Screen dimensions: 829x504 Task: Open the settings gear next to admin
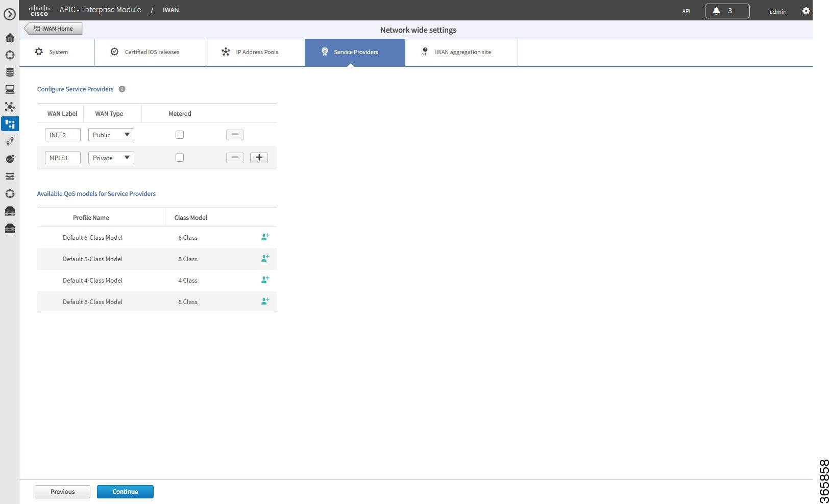pos(806,11)
